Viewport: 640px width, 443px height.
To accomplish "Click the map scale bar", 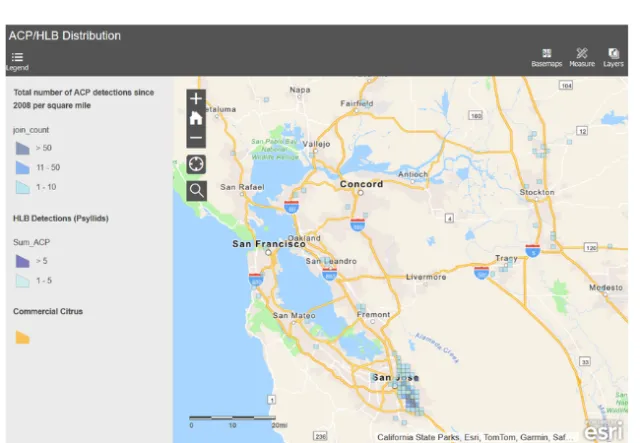I will [232, 416].
